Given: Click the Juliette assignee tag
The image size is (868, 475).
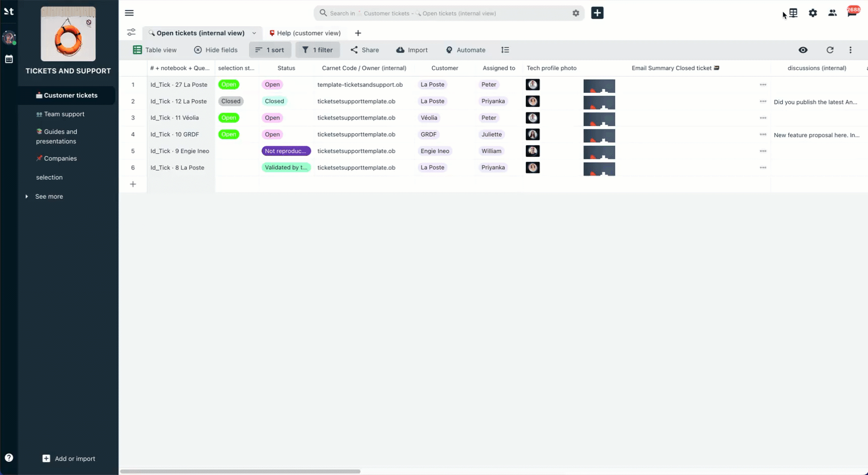Looking at the screenshot, I should point(492,135).
